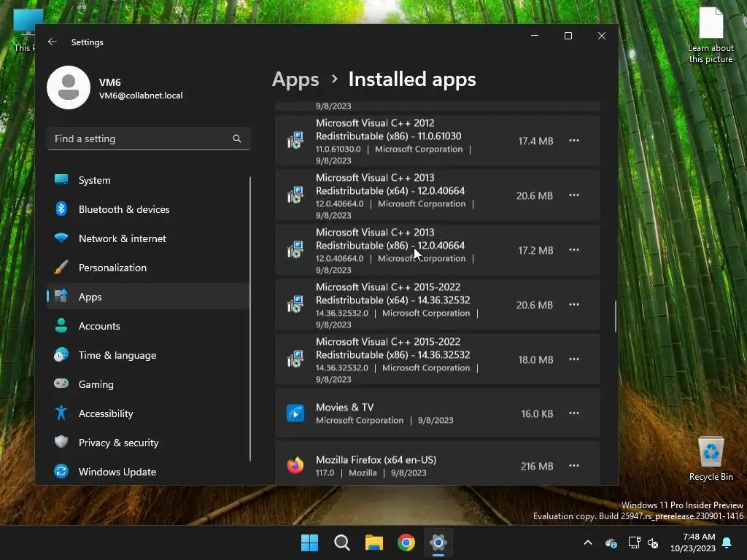Viewport: 747px width, 560px height.
Task: Click the Settings gear on taskbar
Action: click(x=438, y=542)
